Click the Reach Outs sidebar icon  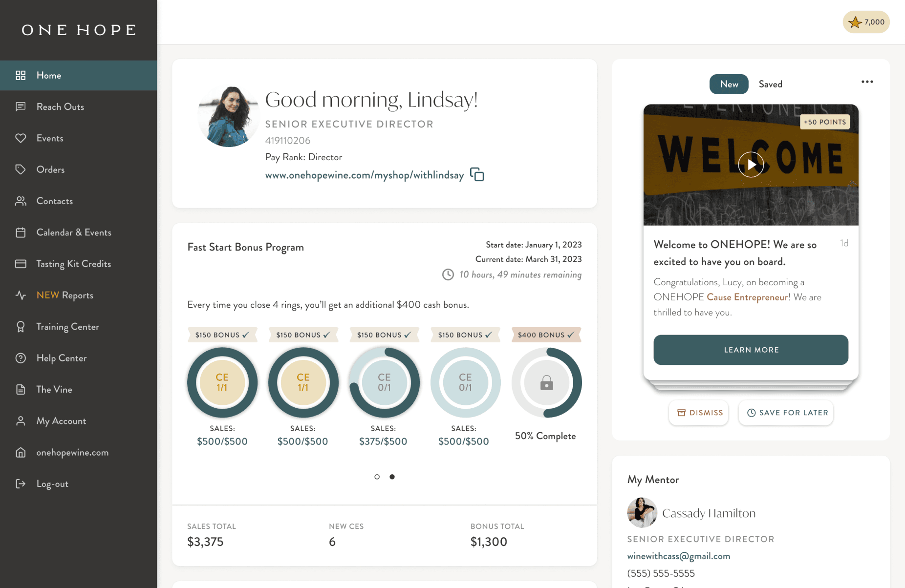click(21, 106)
